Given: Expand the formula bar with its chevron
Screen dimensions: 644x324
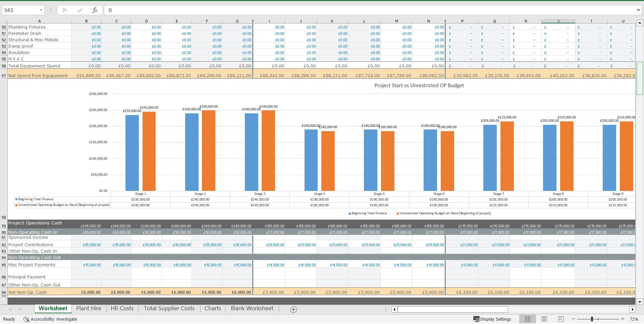Looking at the screenshot, I should (x=639, y=10).
